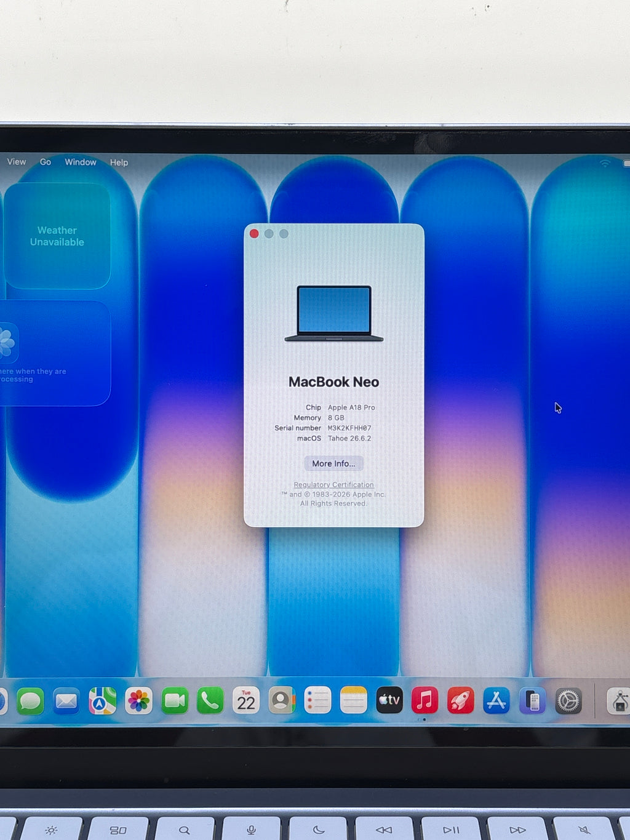Open the Go menu
The image size is (630, 840).
click(46, 162)
